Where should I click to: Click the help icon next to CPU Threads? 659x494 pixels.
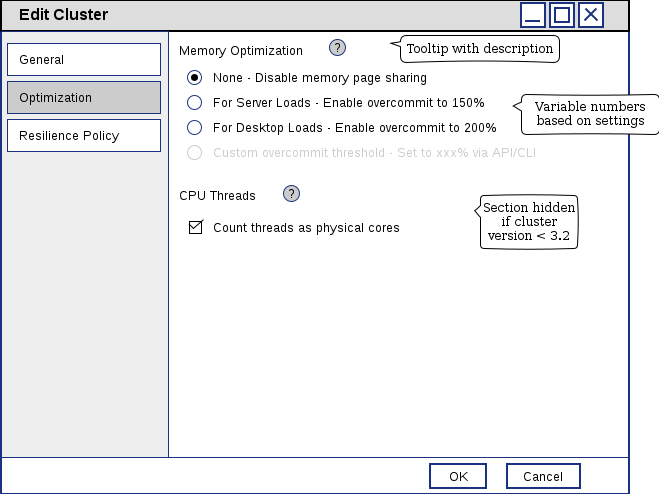tap(291, 194)
